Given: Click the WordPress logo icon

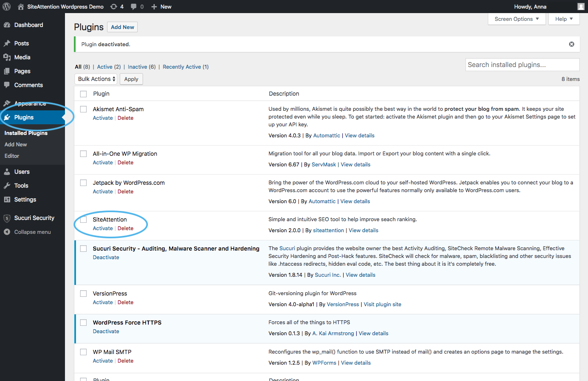Looking at the screenshot, I should tap(7, 7).
